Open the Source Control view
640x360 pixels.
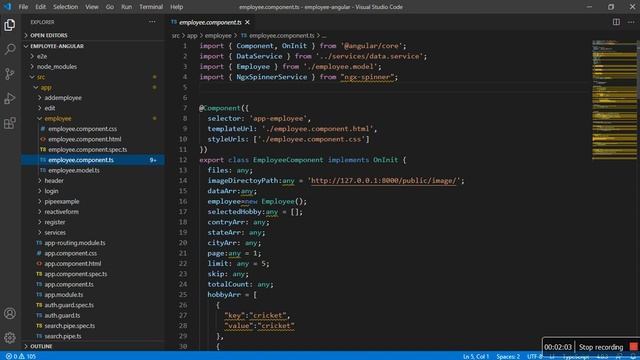coord(10,74)
